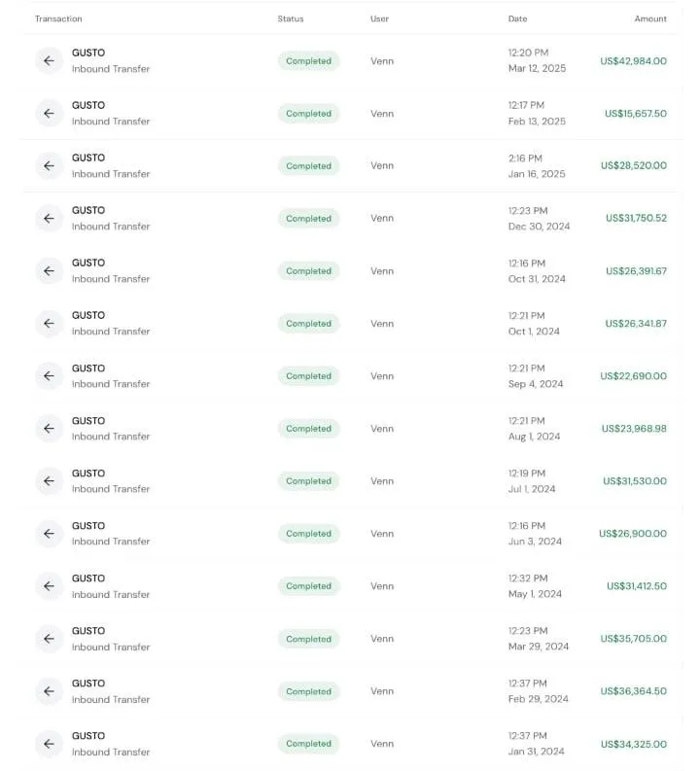Viewport: 700px width, 771px height.
Task: Click the inbound arrow icon beside the US$28,520.00 transfer
Action: [x=49, y=165]
